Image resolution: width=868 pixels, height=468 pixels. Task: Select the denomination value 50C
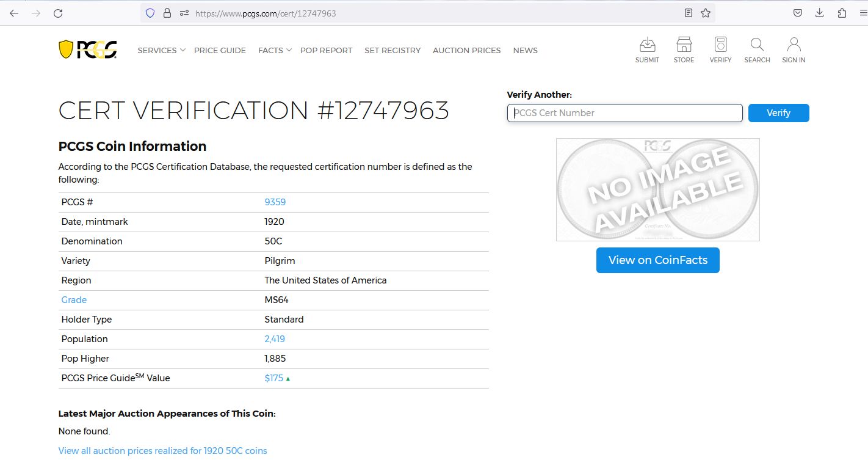point(273,241)
